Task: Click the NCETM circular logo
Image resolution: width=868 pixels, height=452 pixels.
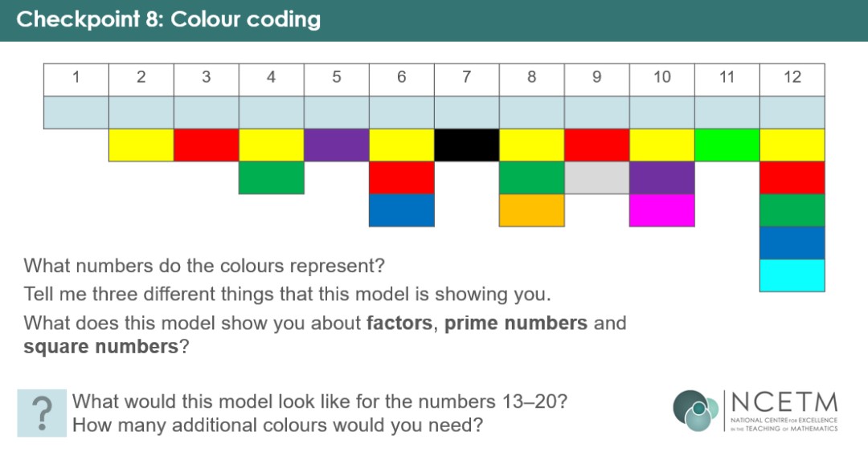Action: point(696,410)
